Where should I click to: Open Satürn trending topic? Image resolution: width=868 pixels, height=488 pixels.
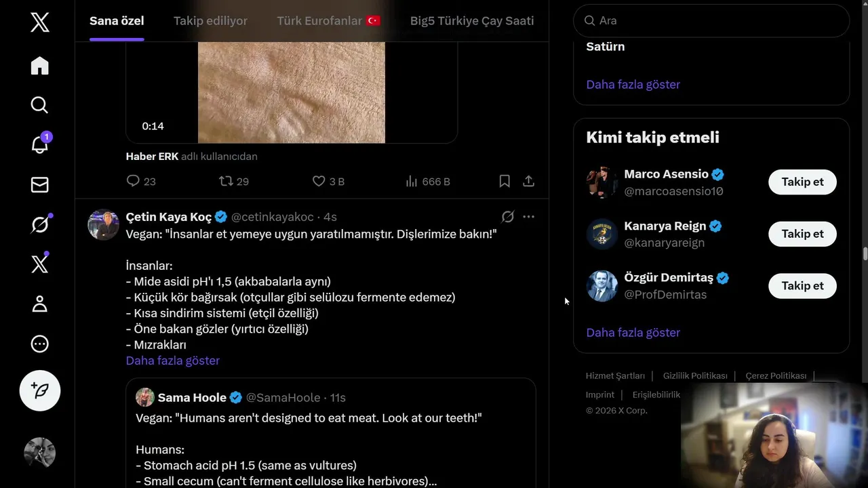click(606, 47)
